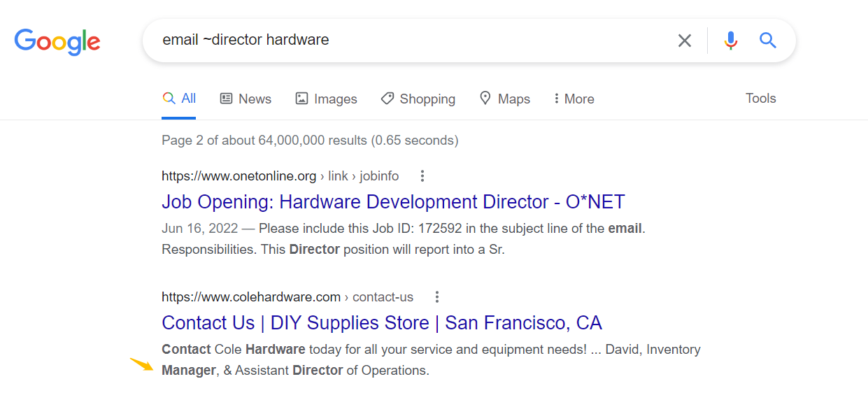
Task: Click the snippet line starting 'Contact Cole Hardware today'
Action: (x=431, y=350)
